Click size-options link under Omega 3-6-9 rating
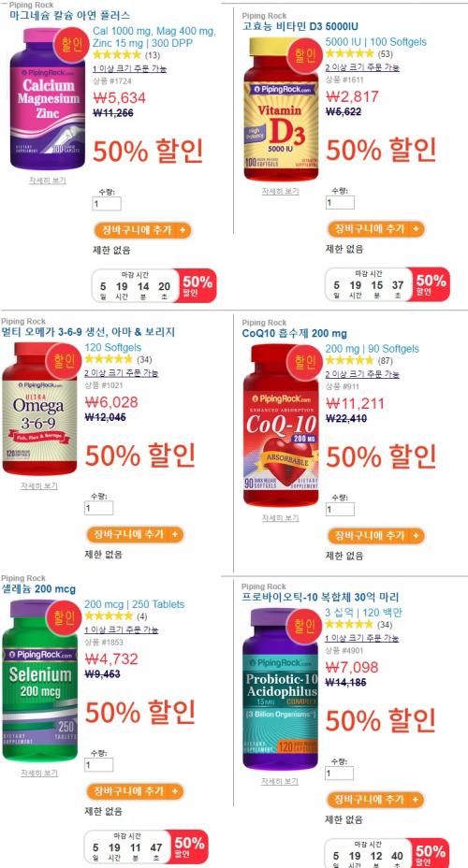The image size is (468, 868). (122, 373)
